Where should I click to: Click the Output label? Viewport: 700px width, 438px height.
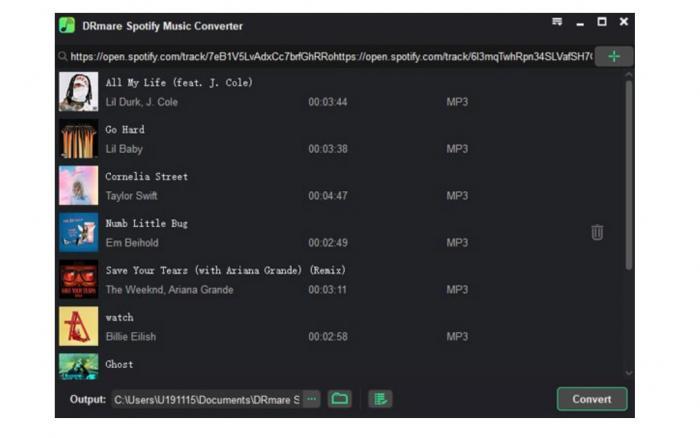coord(88,399)
